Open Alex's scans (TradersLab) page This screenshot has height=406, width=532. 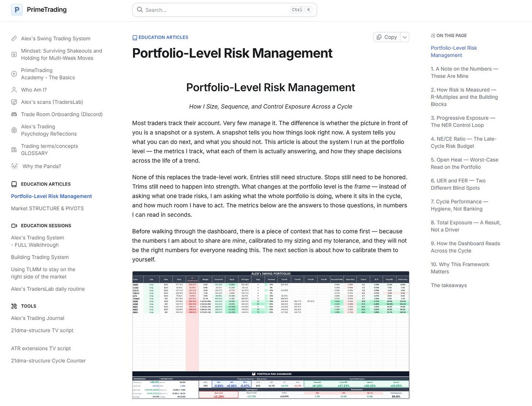pyautogui.click(x=52, y=102)
